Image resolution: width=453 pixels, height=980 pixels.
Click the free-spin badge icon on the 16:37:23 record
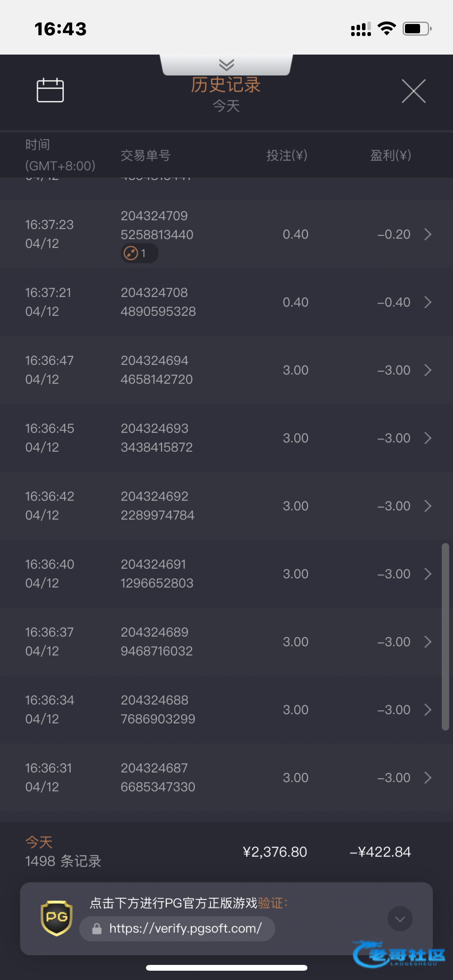point(131,254)
